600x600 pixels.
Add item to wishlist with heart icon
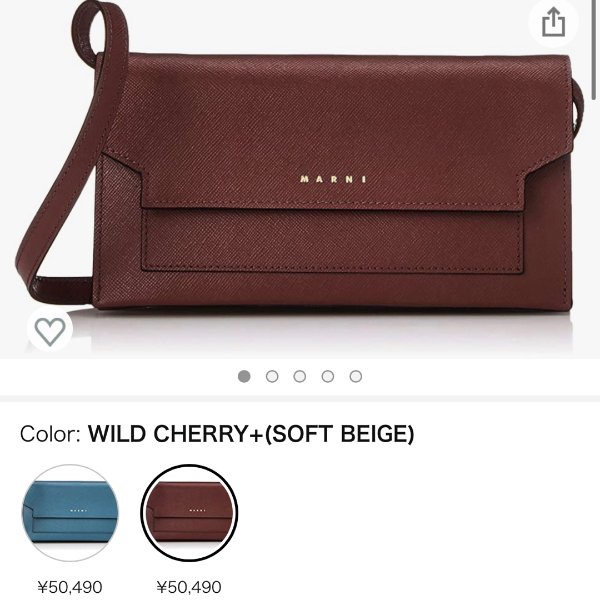50,330
